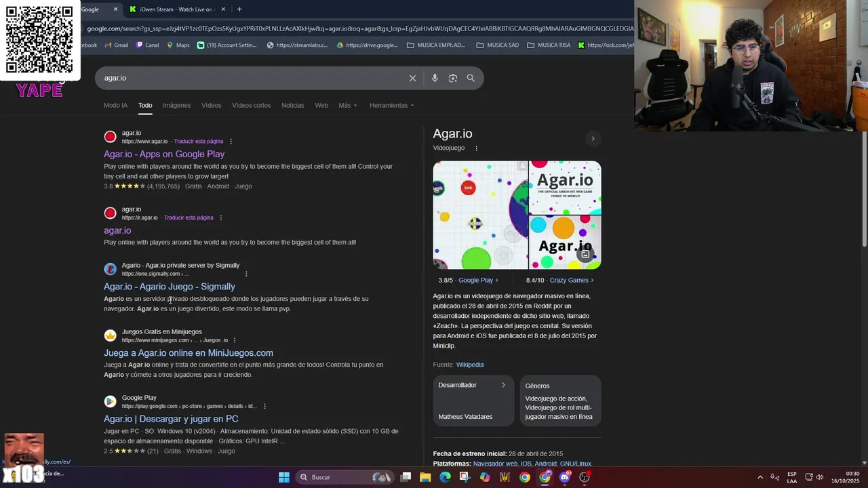Translate the ir.agar.io result page
The width and height of the screenshot is (868, 488).
pos(189,218)
